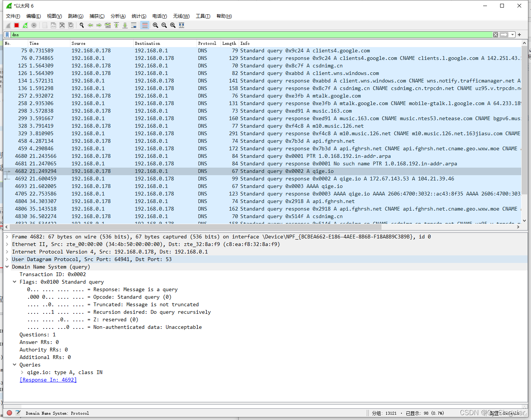The width and height of the screenshot is (531, 420).
Task: Click the packet list scroll down arrow
Action: pyautogui.click(x=524, y=221)
